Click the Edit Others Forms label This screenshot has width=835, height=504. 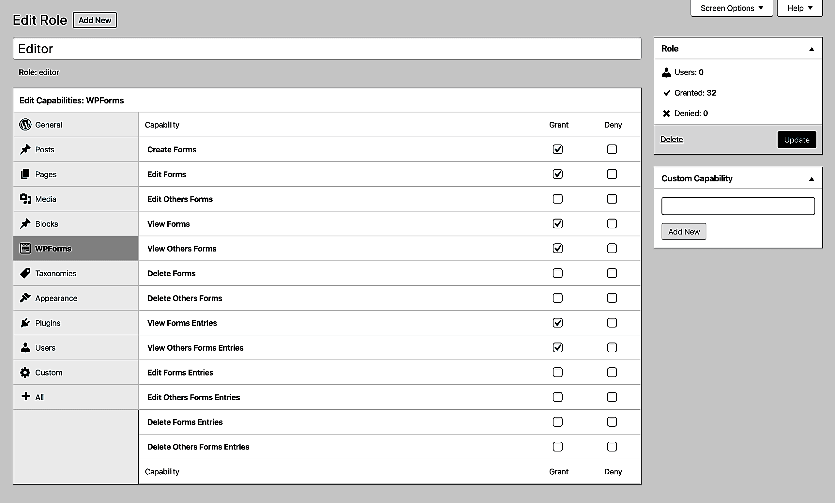click(x=180, y=199)
